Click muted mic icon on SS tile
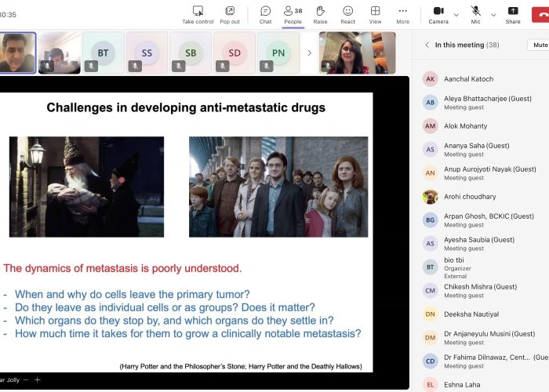549x392 pixels. click(x=135, y=66)
